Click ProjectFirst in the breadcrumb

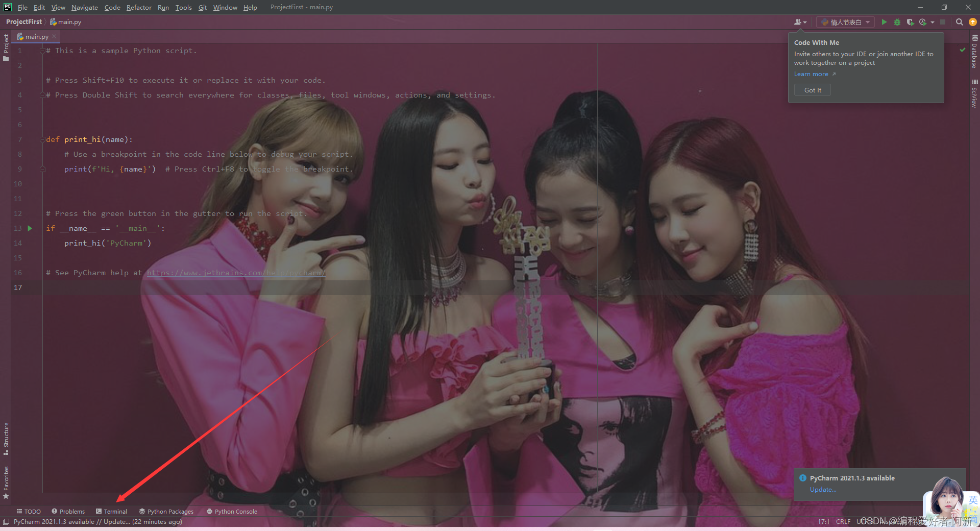[24, 22]
